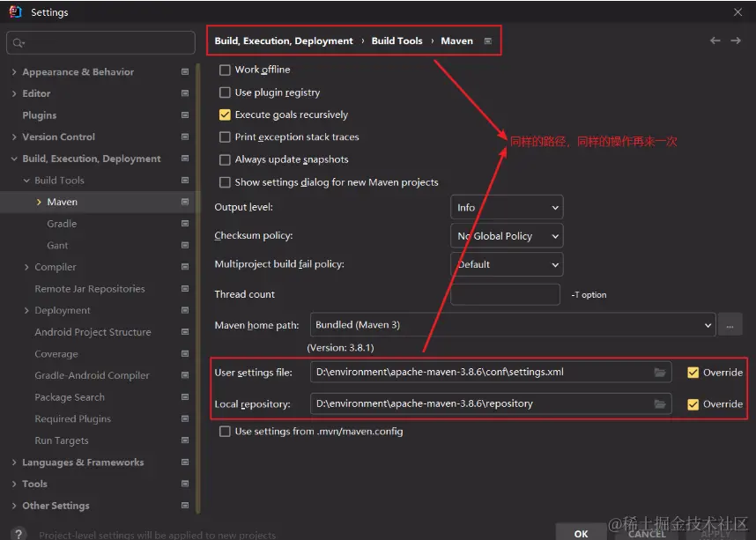Uncheck Override for Local repository
Image resolution: width=756 pixels, height=540 pixels.
[693, 404]
